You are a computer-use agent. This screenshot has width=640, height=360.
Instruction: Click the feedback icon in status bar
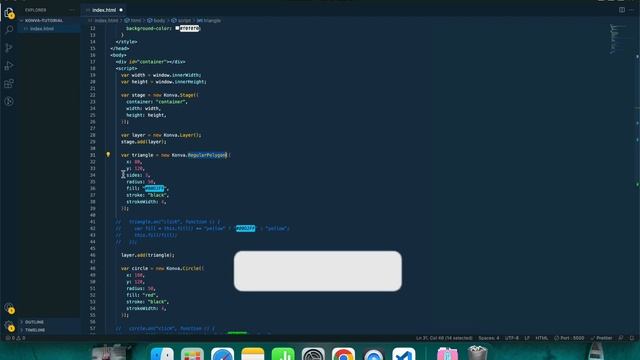point(621,338)
